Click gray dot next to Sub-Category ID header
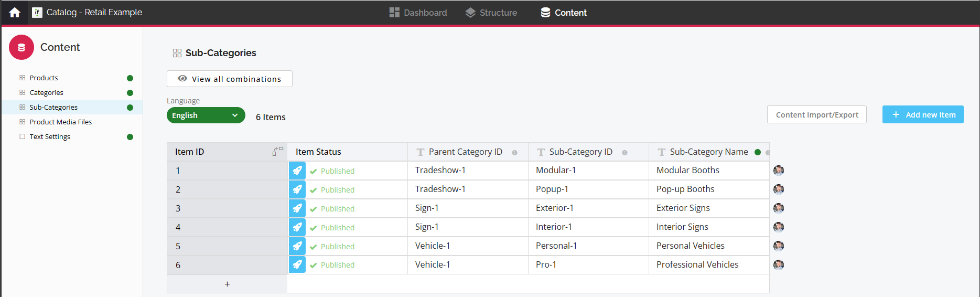 click(624, 153)
